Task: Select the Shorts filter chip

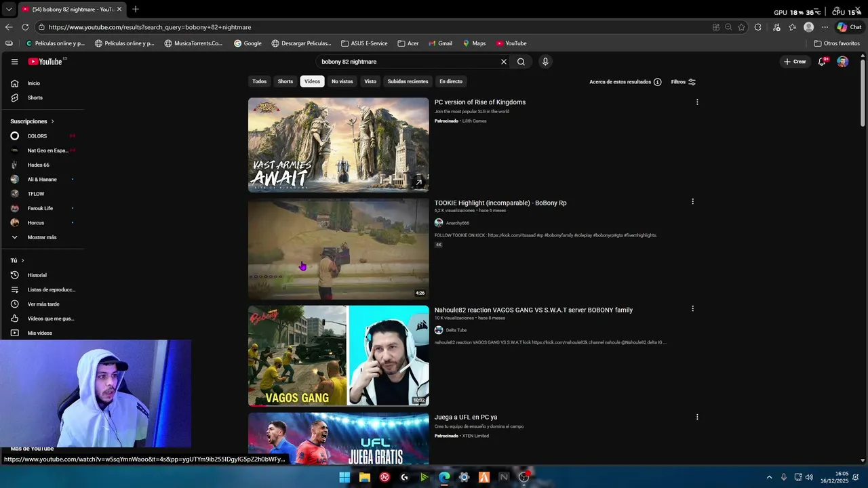Action: pos(285,81)
